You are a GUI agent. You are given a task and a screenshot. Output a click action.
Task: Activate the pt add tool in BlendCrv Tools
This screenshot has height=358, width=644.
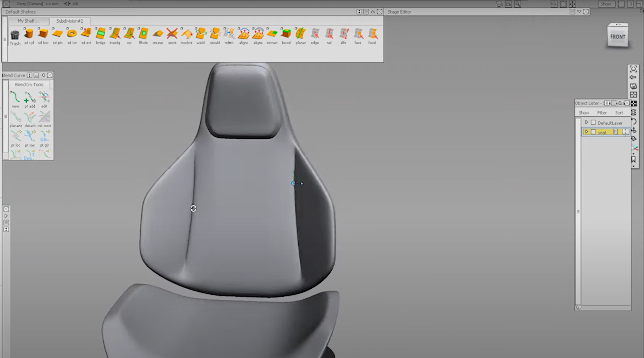tap(30, 98)
